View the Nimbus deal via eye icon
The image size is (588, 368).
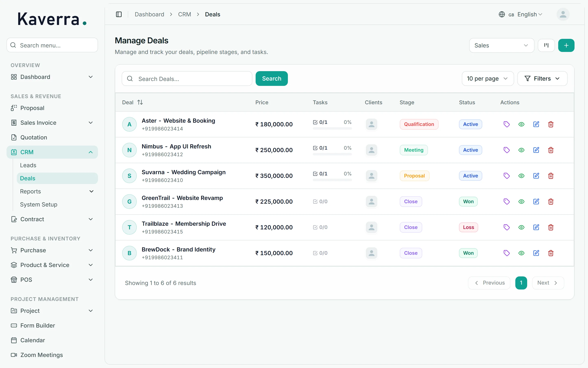coord(521,150)
